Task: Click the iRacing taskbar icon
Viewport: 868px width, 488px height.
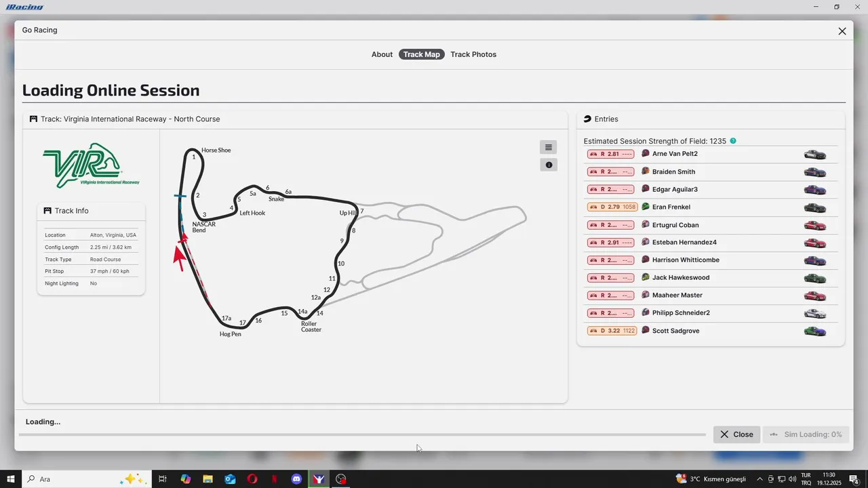Action: click(x=319, y=479)
